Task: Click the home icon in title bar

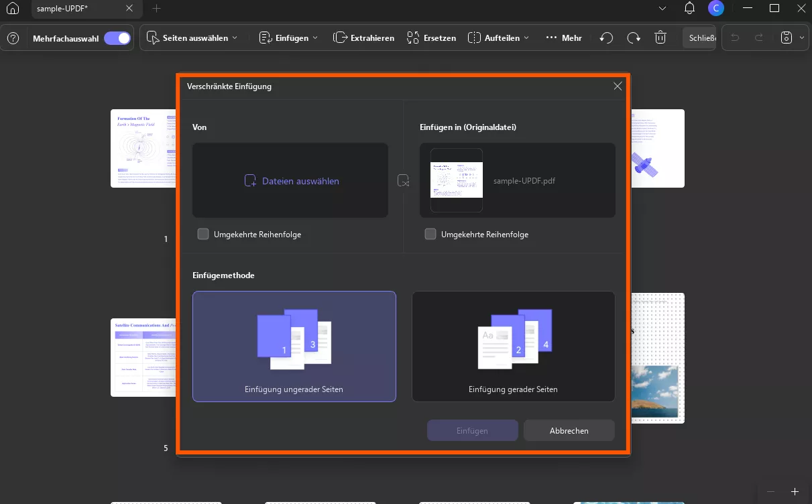Action: 13,9
